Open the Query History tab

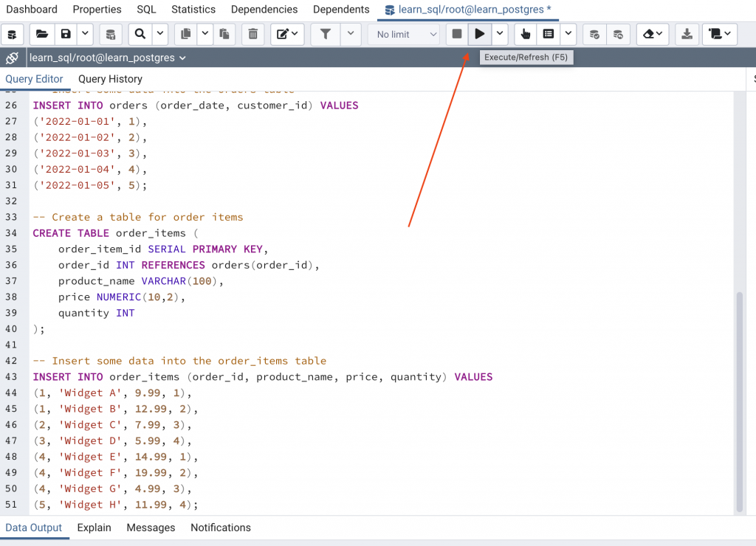[x=111, y=79]
